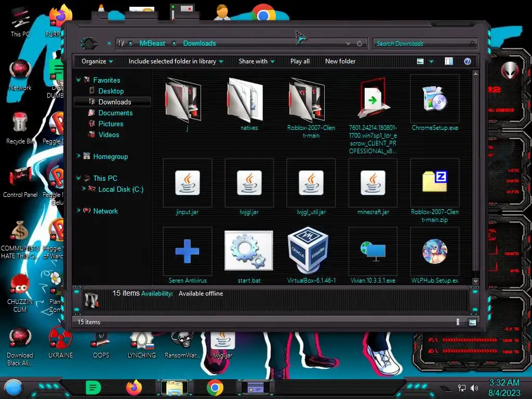Open Organize dropdown menu

coord(97,61)
